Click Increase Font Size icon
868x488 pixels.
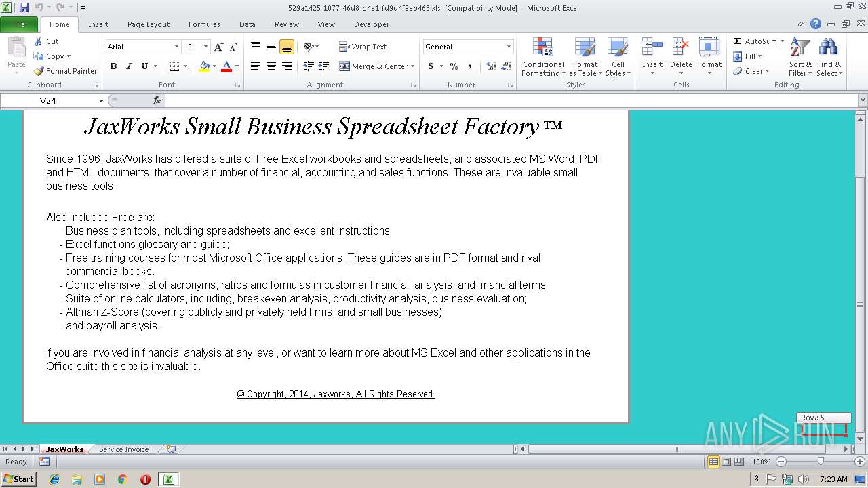(x=218, y=47)
